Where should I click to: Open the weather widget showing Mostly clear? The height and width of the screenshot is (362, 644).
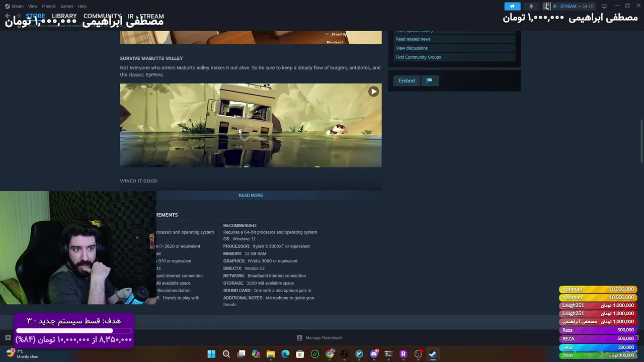coord(23,354)
